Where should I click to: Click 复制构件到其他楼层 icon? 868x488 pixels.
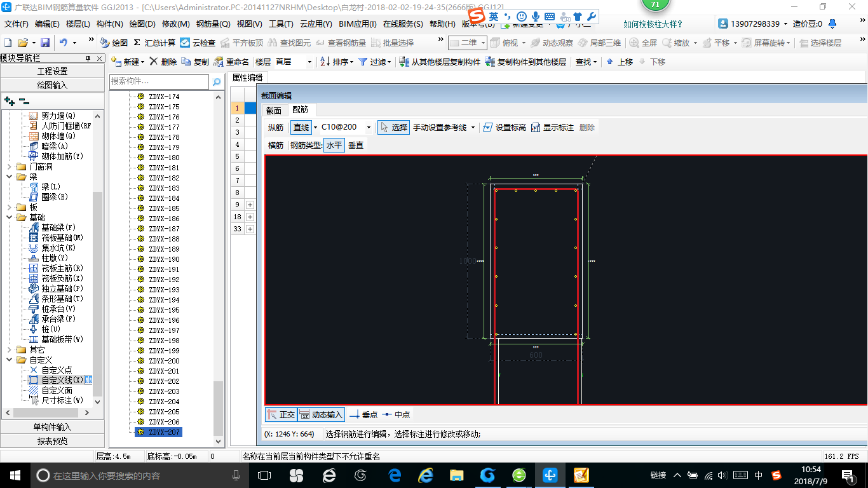click(x=490, y=62)
